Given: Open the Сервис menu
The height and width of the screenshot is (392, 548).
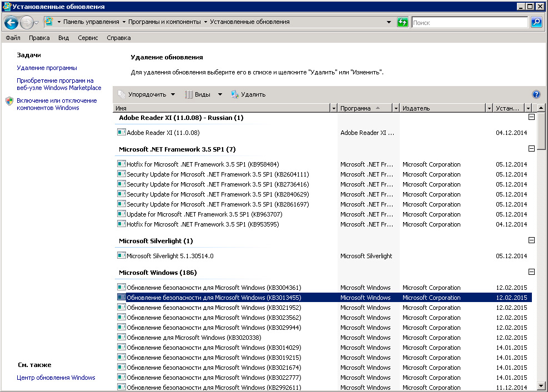Looking at the screenshot, I should coord(88,38).
